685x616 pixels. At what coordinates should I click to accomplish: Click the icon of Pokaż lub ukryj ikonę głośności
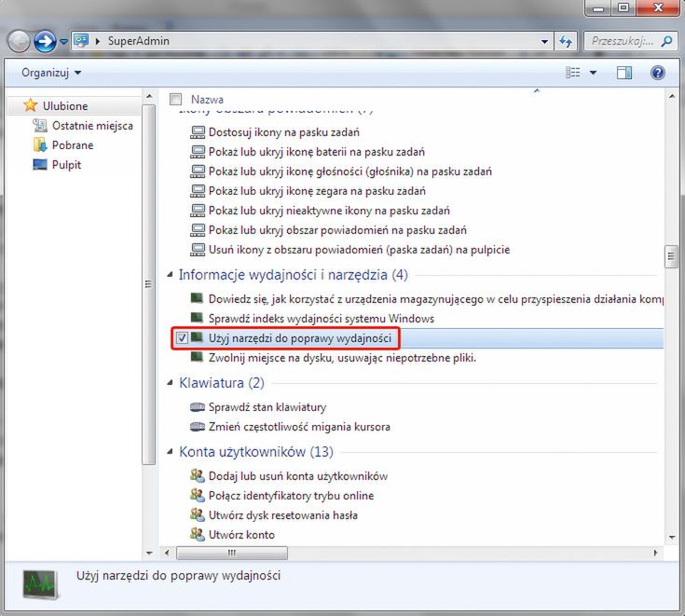[x=198, y=171]
